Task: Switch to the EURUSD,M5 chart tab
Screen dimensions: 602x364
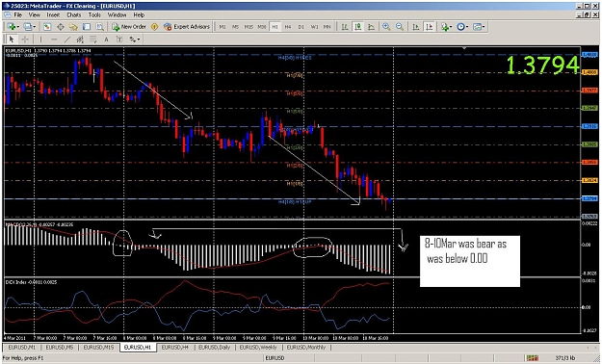Action: click(60, 347)
